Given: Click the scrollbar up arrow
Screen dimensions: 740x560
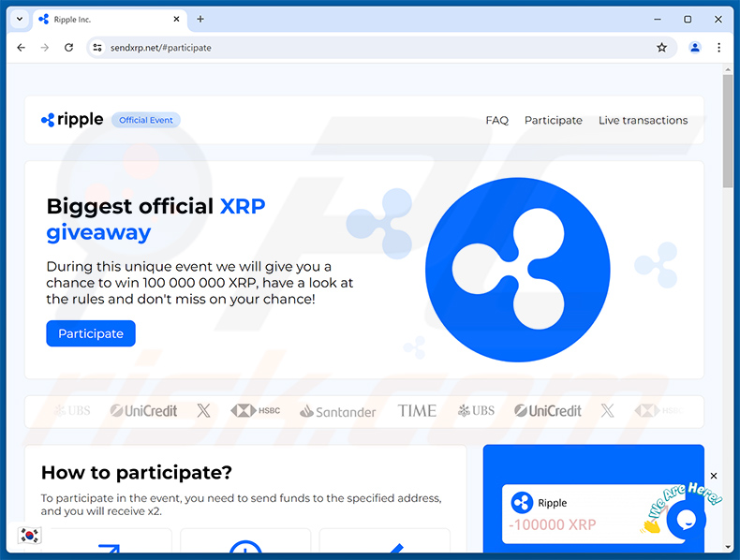Looking at the screenshot, I should [x=727, y=70].
